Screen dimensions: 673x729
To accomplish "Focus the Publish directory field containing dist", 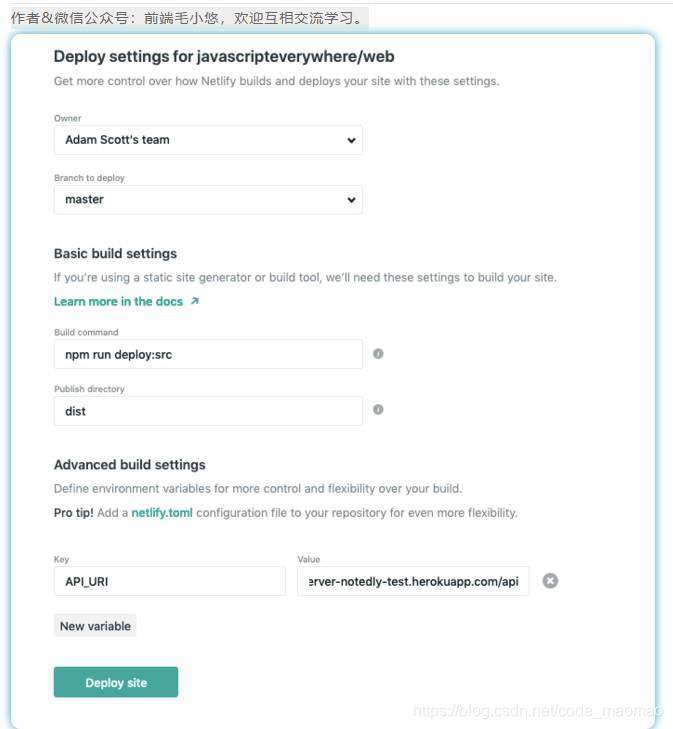I will pos(208,411).
